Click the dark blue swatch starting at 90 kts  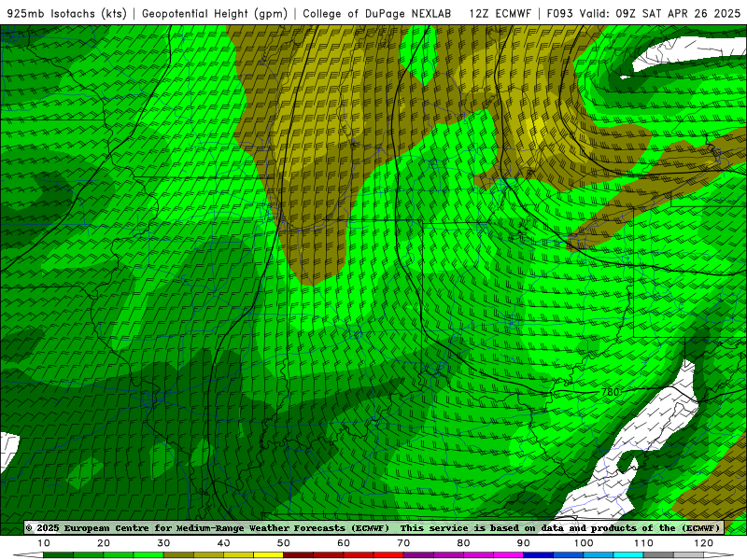coord(539,555)
